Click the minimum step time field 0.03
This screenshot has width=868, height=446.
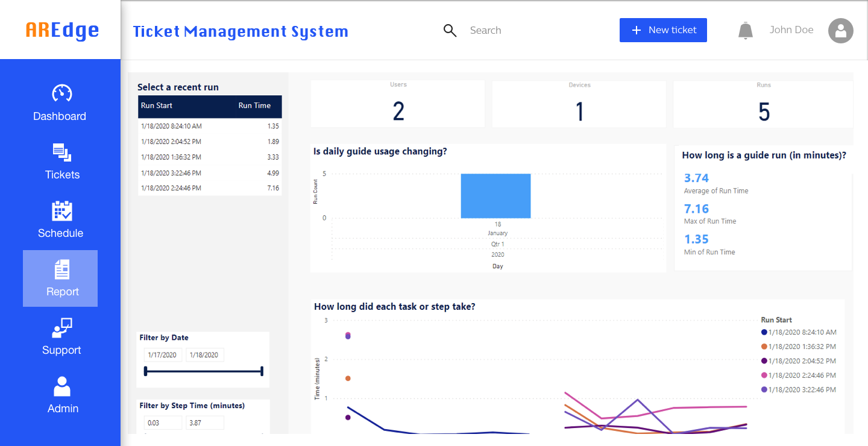(163, 422)
